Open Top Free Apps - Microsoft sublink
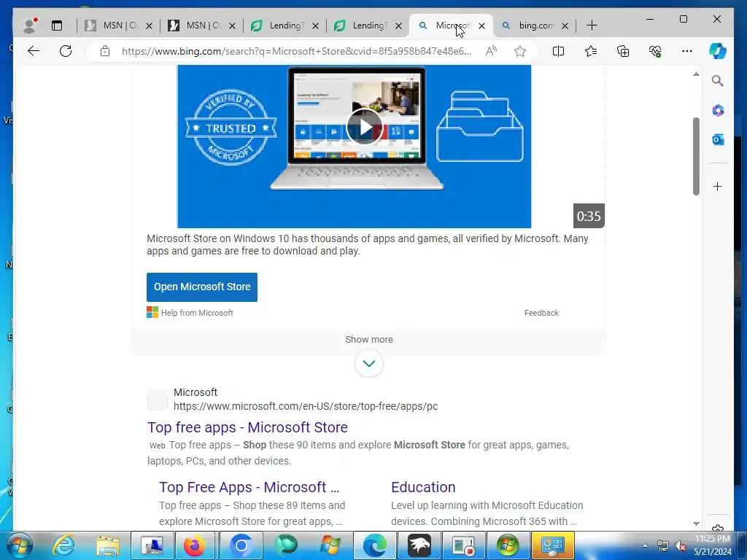Image resolution: width=747 pixels, height=560 pixels. 249,487
